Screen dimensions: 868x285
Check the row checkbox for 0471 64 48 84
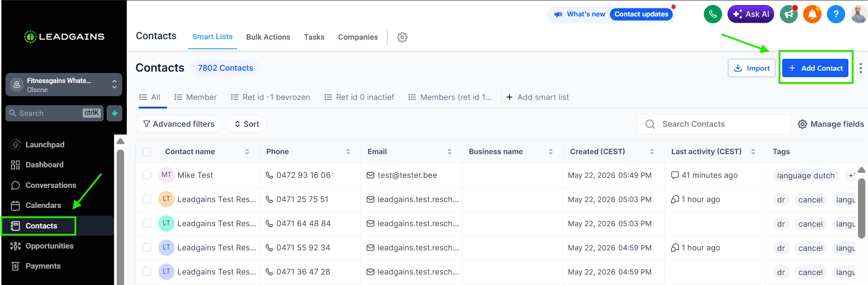point(147,223)
